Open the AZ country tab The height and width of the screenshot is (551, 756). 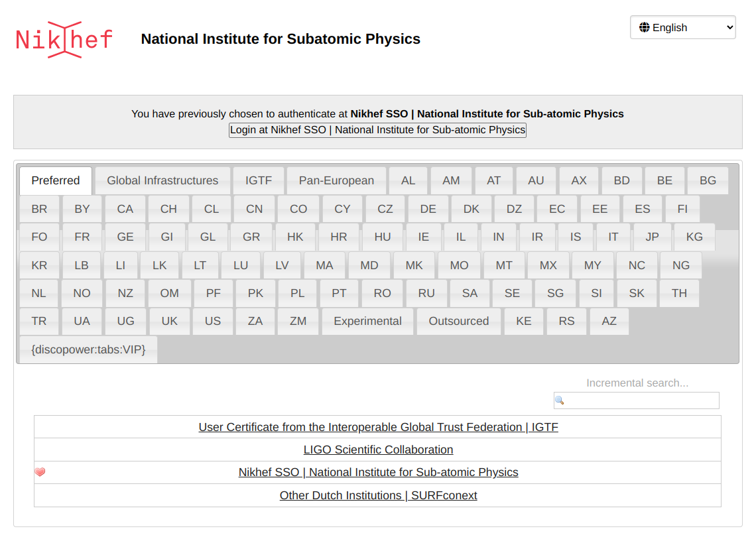609,322
